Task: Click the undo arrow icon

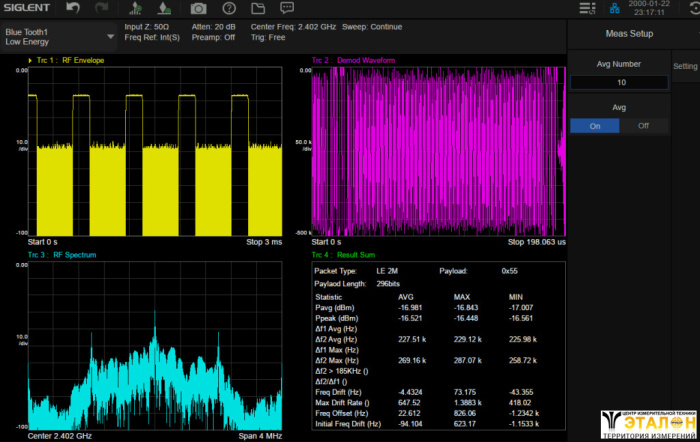Action: point(73,8)
